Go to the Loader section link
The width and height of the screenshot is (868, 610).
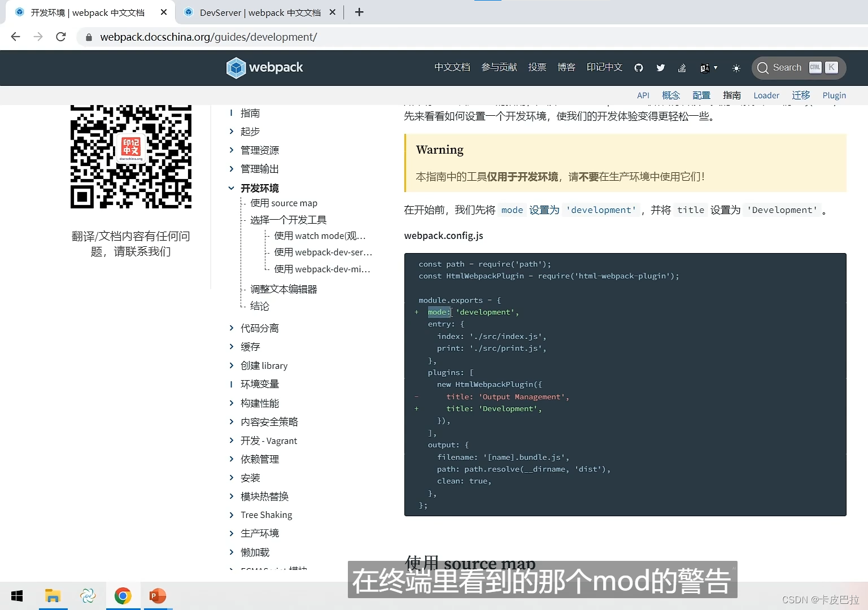click(x=766, y=95)
